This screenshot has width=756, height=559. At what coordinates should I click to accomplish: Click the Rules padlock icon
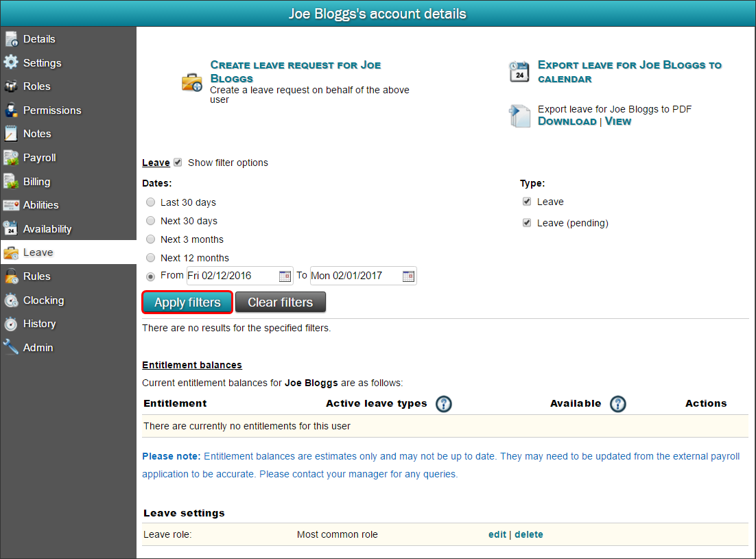coord(11,276)
